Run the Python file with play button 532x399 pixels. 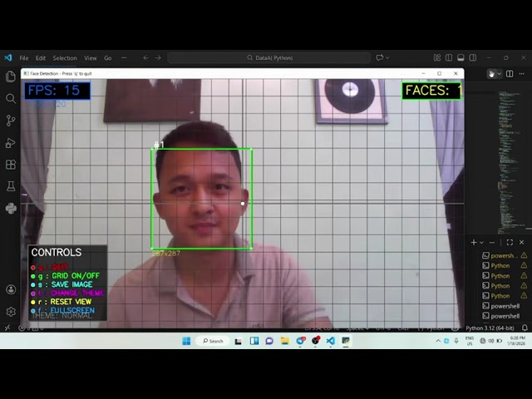click(491, 74)
